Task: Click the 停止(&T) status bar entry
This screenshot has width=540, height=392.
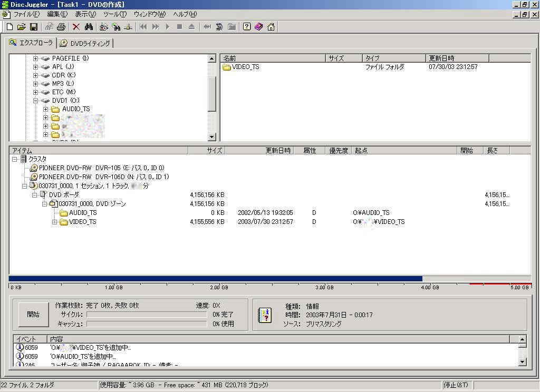Action: [456, 385]
